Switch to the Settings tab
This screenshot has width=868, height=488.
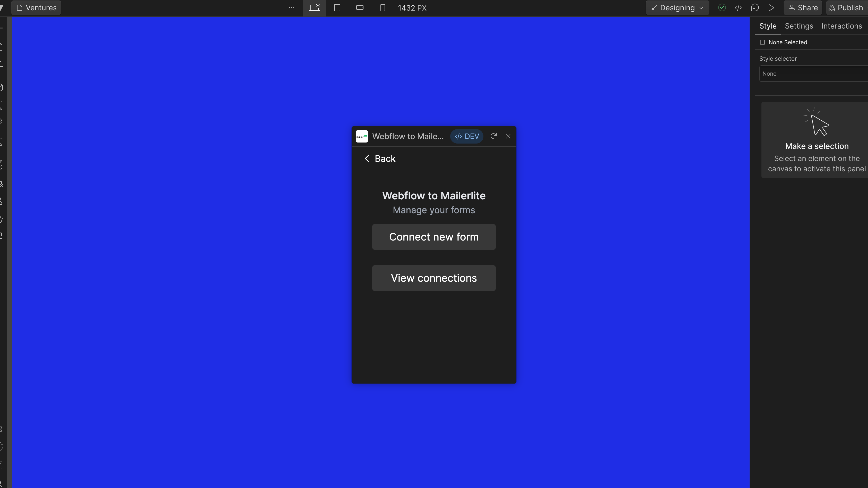[799, 26]
